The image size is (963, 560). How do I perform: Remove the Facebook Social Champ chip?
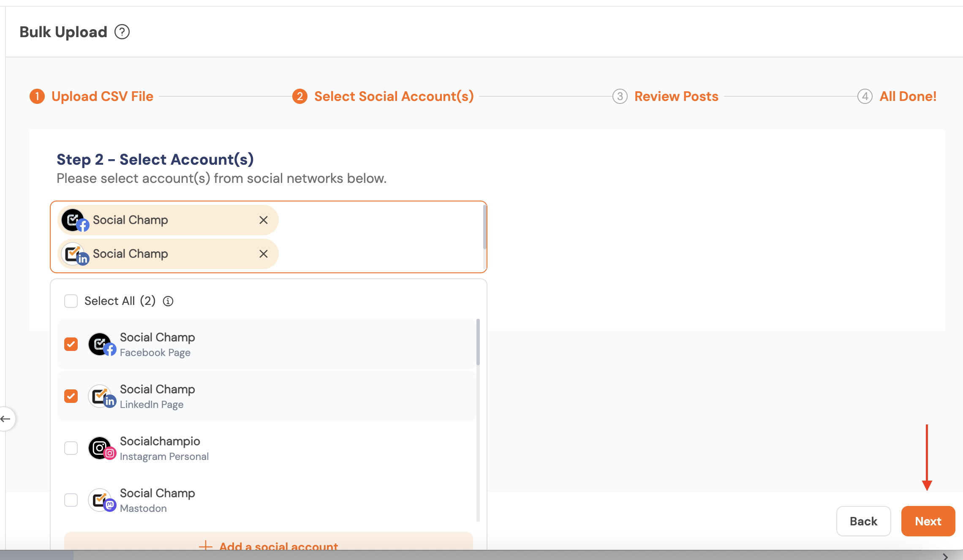(x=263, y=220)
